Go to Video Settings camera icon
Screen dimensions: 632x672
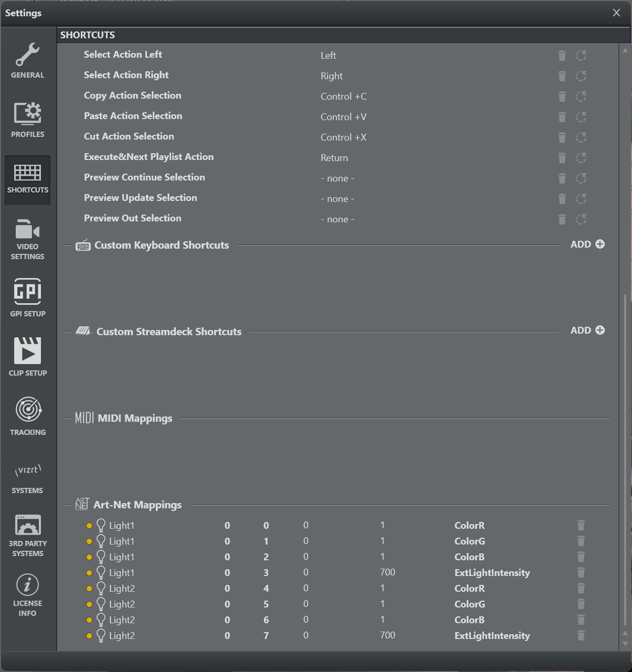[x=28, y=239]
